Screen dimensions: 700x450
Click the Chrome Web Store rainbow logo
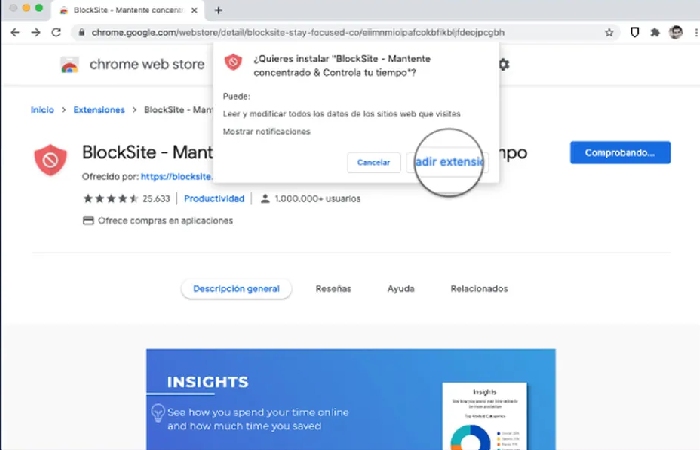click(70, 65)
